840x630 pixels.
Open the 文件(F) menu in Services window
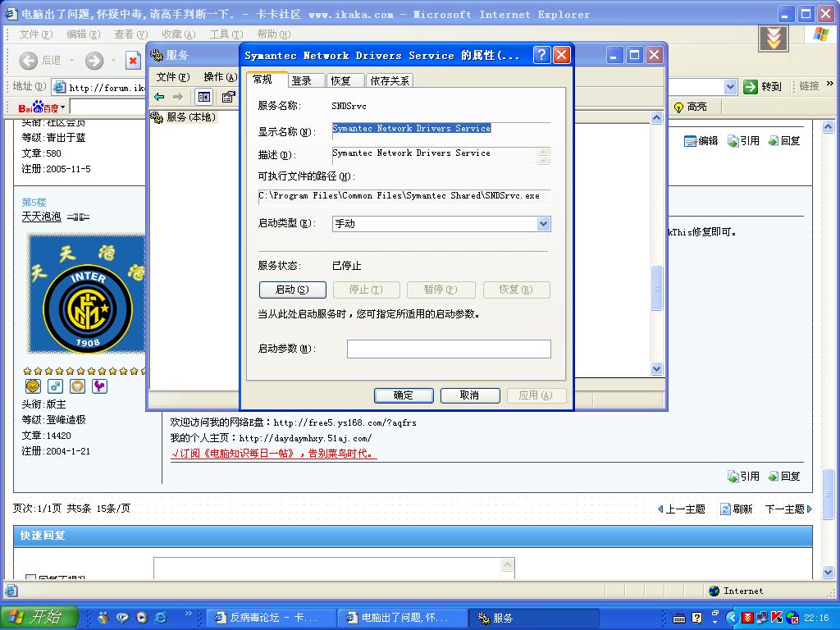[x=172, y=77]
